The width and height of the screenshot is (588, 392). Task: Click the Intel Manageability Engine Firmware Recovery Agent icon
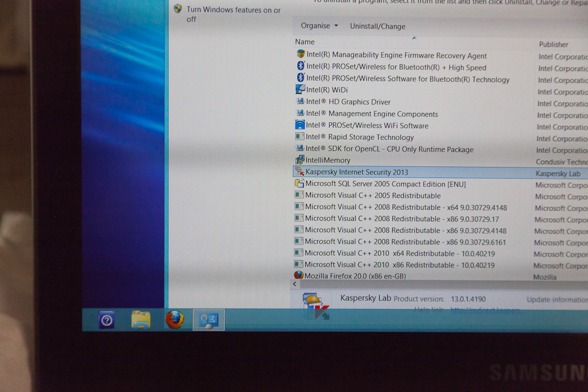(300, 54)
